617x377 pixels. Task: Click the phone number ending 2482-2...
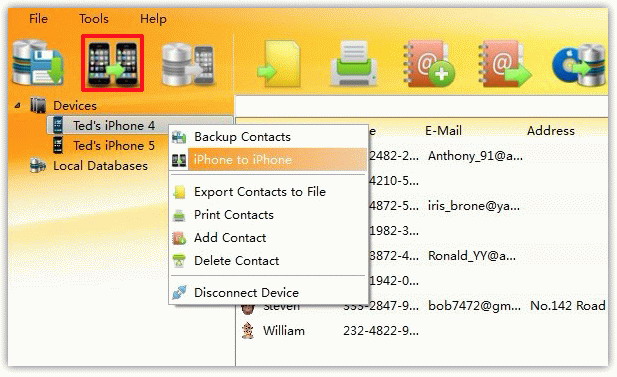click(393, 156)
